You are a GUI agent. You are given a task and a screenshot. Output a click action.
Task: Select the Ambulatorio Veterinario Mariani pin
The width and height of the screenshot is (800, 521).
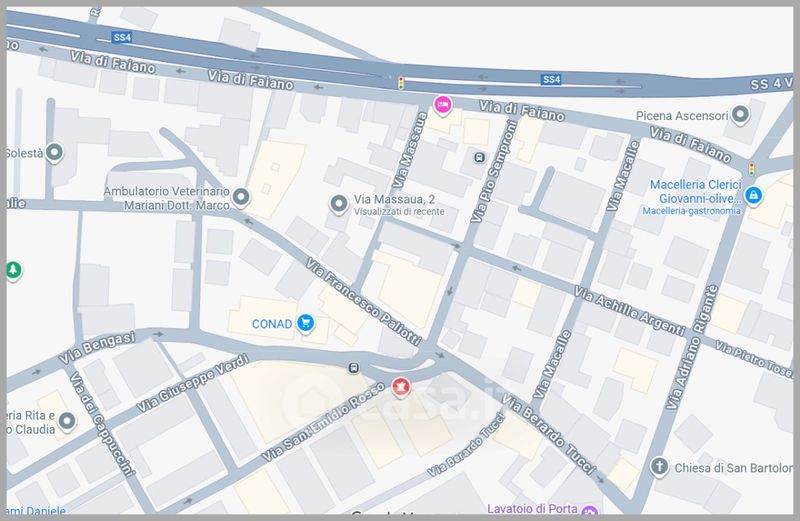(242, 198)
